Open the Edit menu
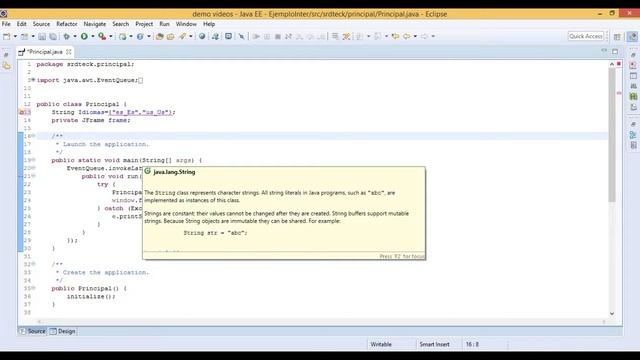Image resolution: width=640 pixels, height=360 pixels. point(22,24)
